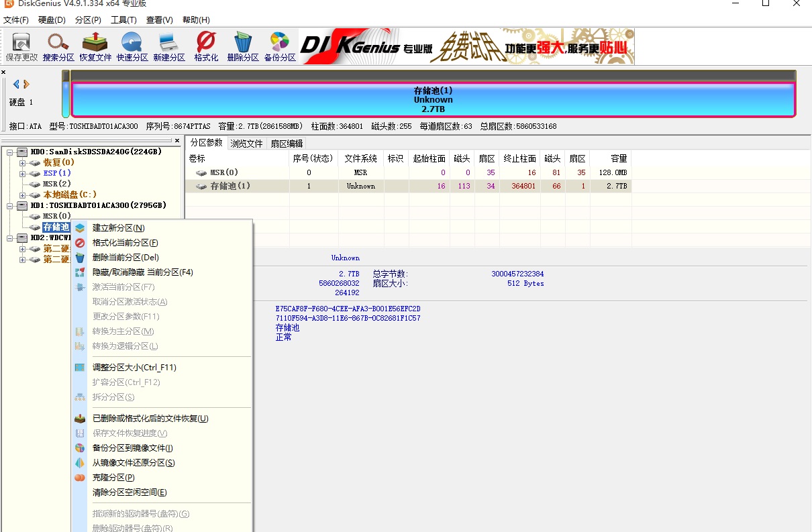Click the 保存更改 save changes toolbar icon
This screenshot has height=532, width=812.
click(x=21, y=42)
